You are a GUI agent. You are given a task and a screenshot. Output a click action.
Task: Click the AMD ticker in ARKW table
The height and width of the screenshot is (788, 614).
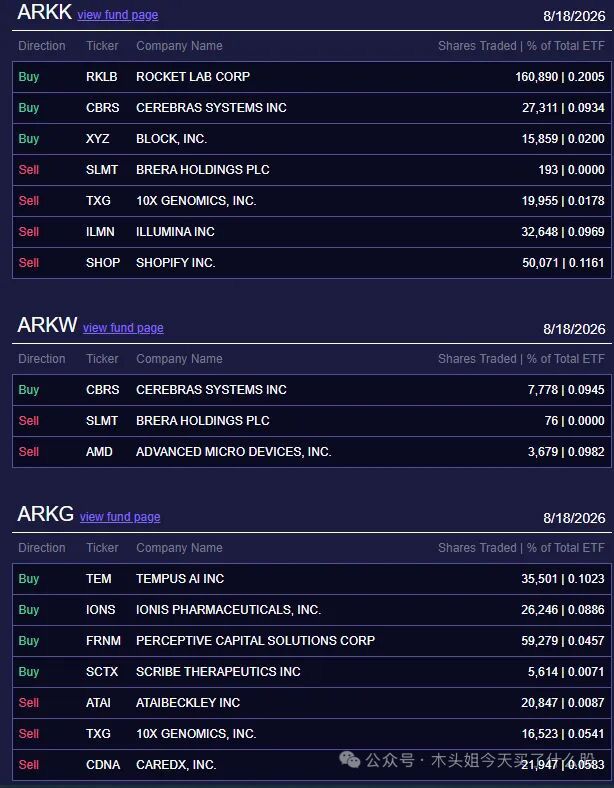click(x=99, y=452)
